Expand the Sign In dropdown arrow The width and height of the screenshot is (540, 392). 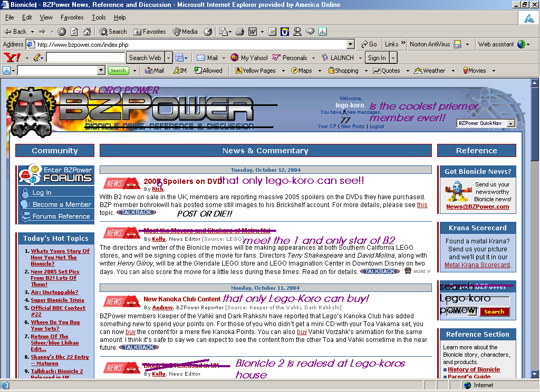(x=393, y=58)
